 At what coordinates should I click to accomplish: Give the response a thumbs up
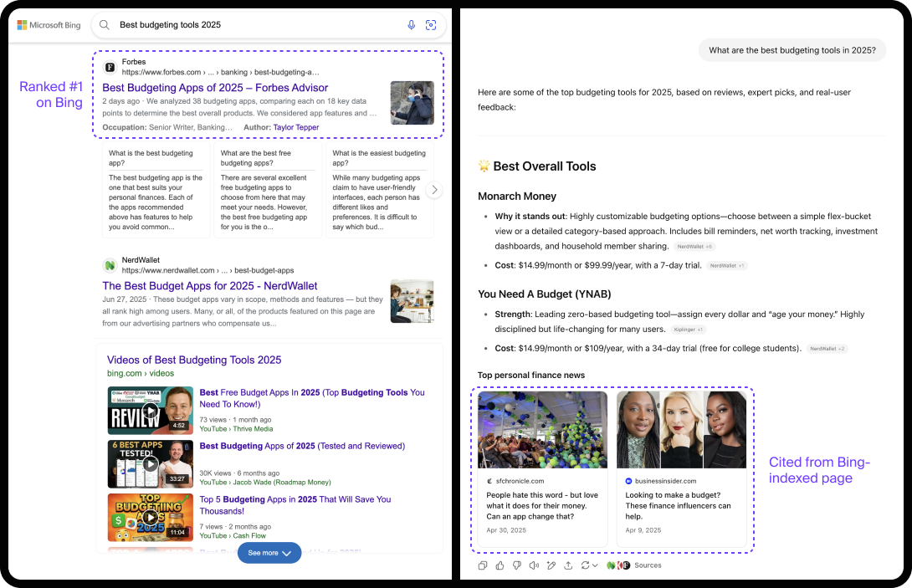[500, 565]
